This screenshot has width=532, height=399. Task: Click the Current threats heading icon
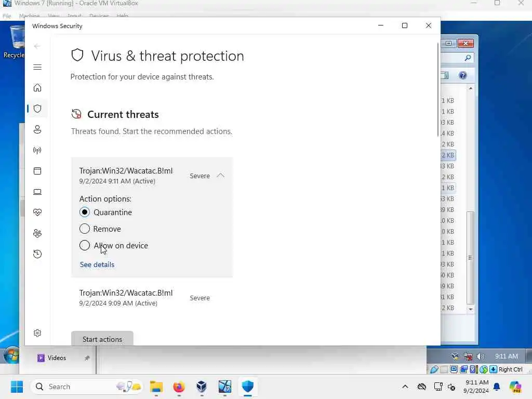pos(76,114)
